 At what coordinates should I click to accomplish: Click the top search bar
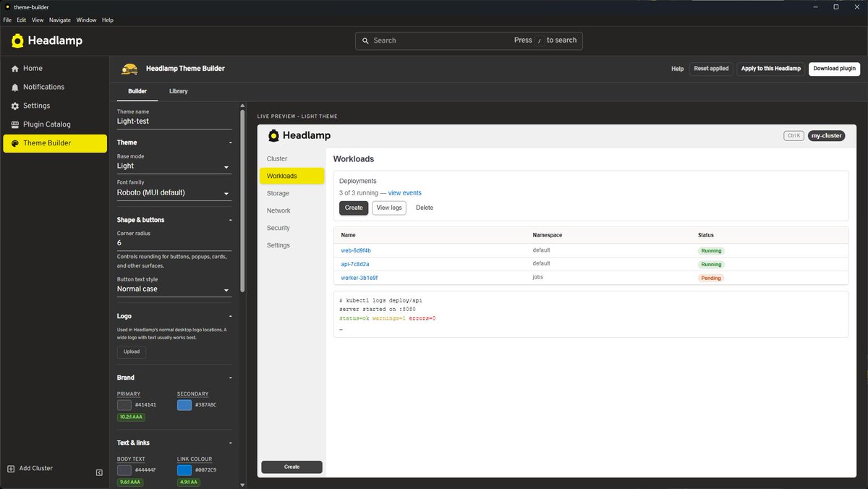469,41
